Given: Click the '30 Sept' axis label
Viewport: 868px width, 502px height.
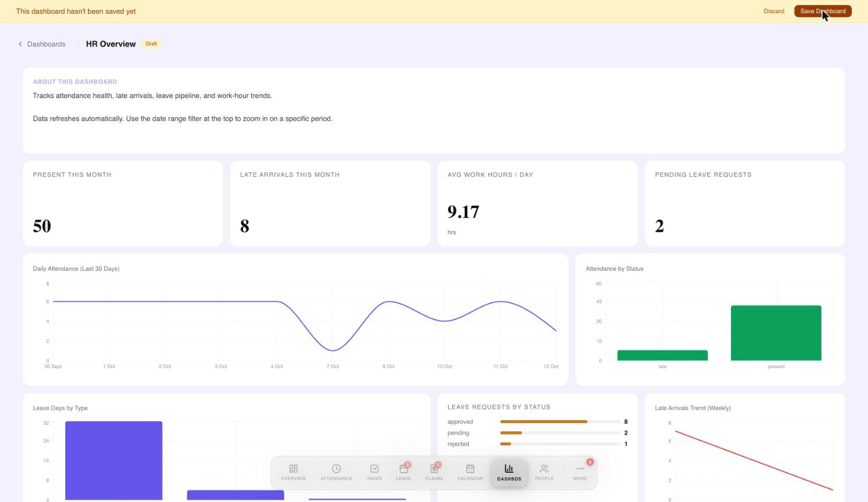Looking at the screenshot, I should tap(53, 366).
